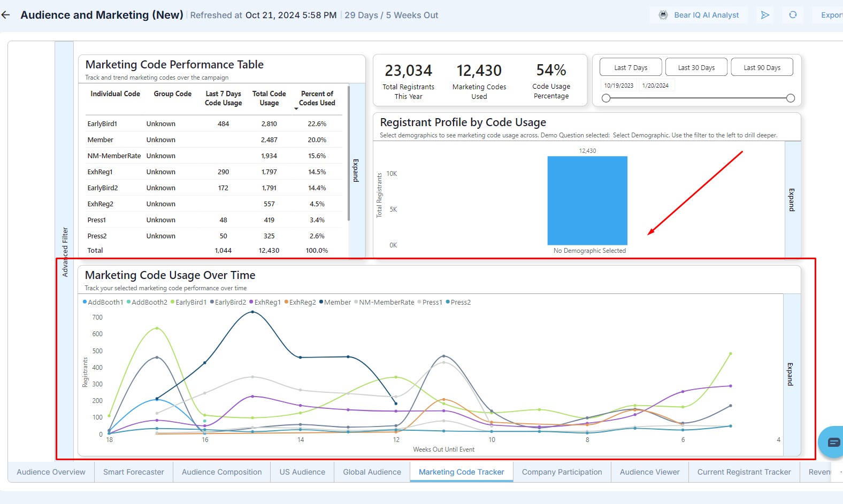Viewport: 843px width, 504px height.
Task: Go back using the left arrow icon
Action: [x=6, y=15]
